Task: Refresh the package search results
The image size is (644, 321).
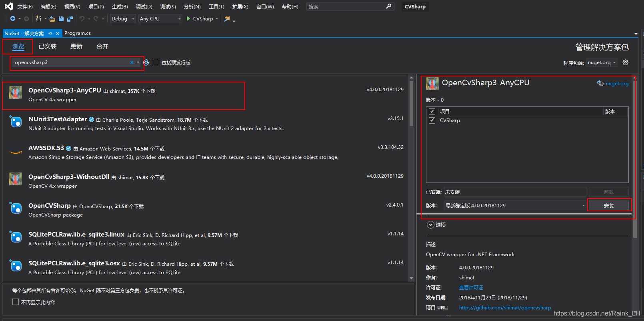Action: [146, 62]
